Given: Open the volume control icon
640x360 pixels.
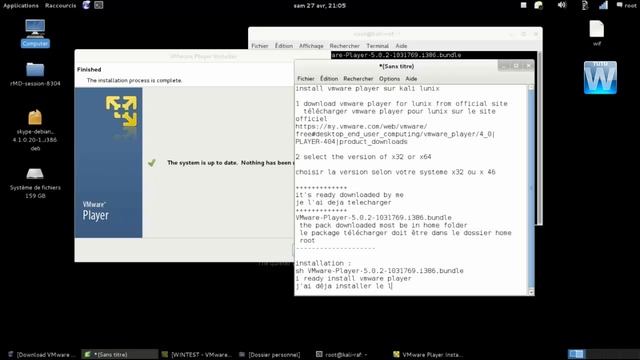Looking at the screenshot, I should (x=562, y=5).
